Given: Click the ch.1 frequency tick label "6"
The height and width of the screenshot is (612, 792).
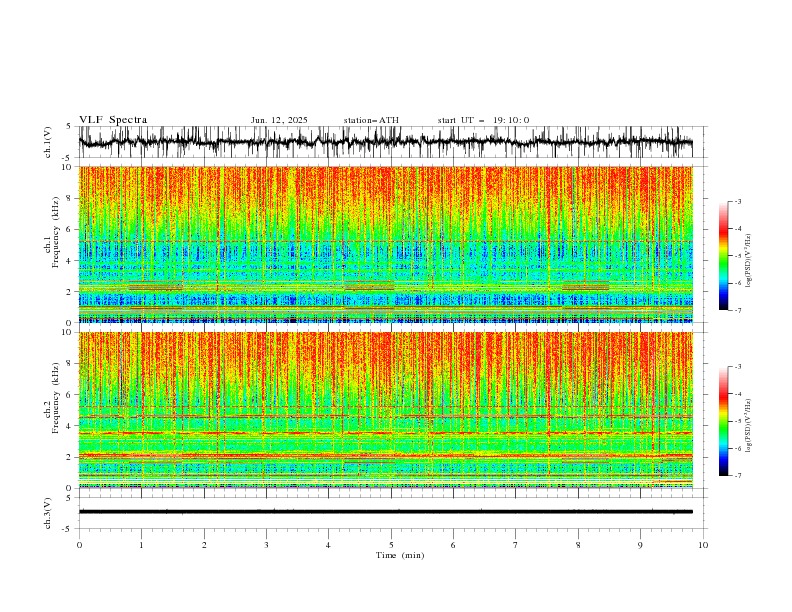Looking at the screenshot, I should (70, 229).
